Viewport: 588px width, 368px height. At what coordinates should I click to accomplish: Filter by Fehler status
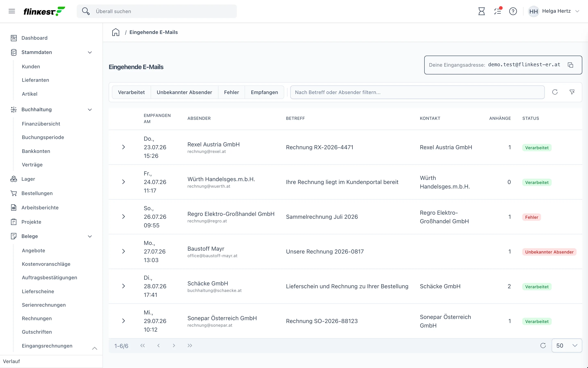[x=231, y=92]
